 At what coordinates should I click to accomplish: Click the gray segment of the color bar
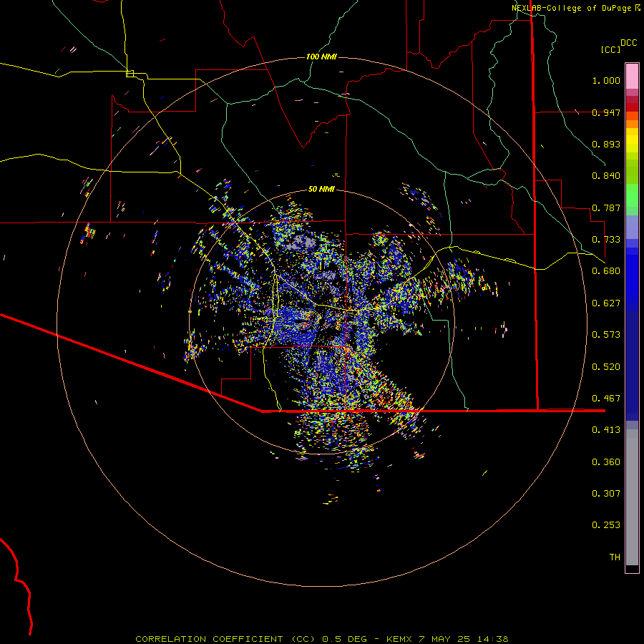pyautogui.click(x=632, y=497)
